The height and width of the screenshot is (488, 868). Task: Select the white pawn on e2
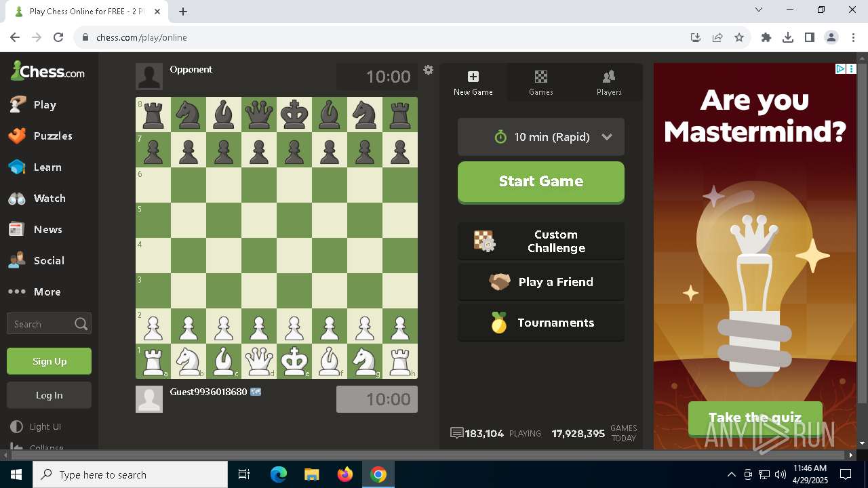pyautogui.click(x=294, y=326)
